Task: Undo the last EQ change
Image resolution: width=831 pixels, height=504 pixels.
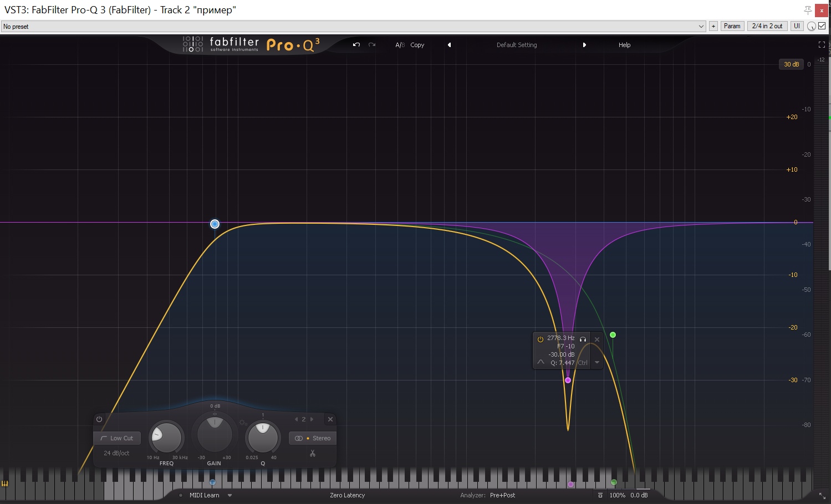Action: (356, 45)
